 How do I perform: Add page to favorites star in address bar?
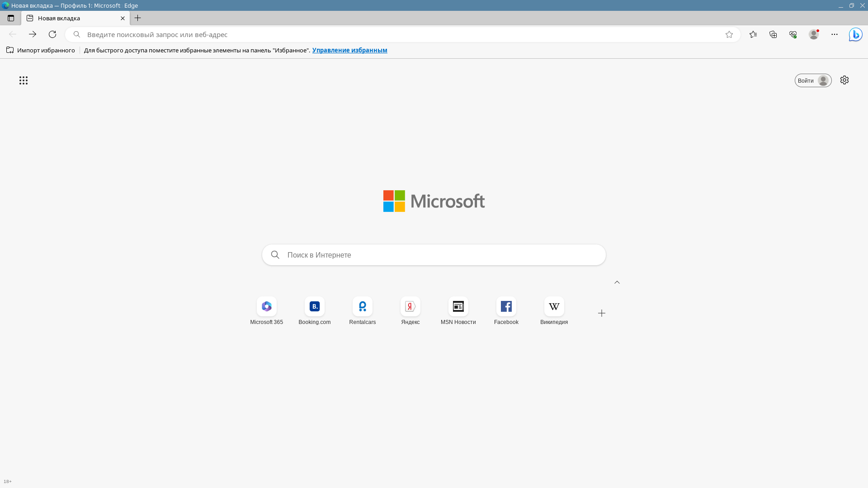pyautogui.click(x=729, y=34)
